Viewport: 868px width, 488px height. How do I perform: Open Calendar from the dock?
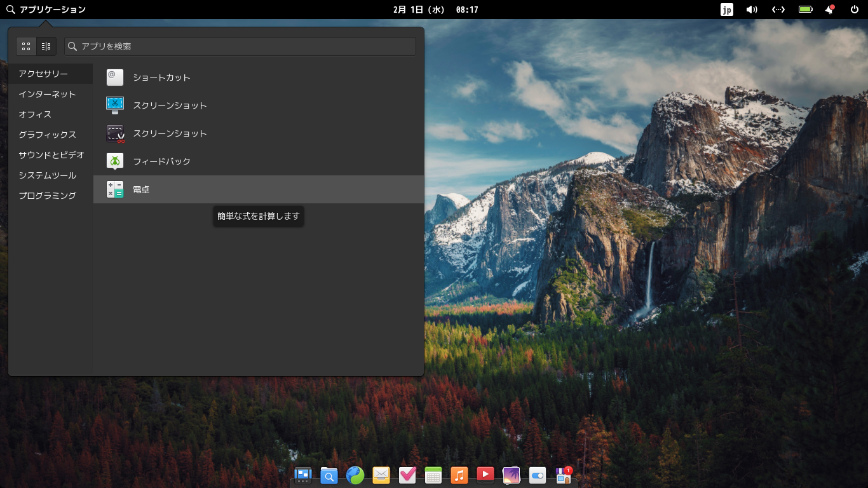(433, 475)
